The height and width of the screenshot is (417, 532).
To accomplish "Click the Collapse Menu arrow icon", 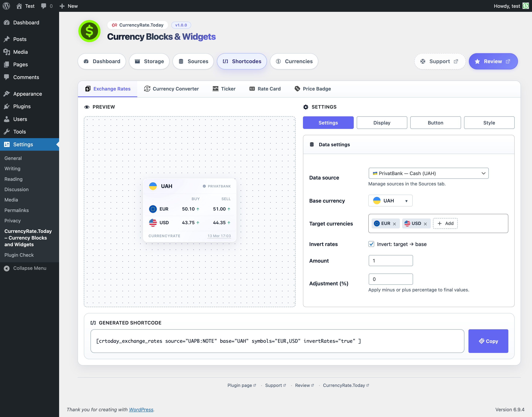I will (x=7, y=268).
